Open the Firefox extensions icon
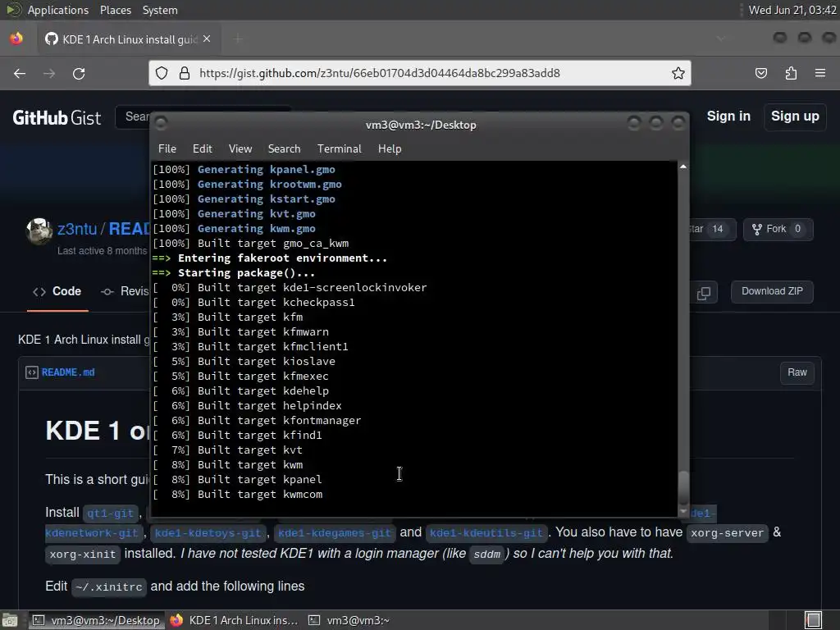840x630 pixels. (791, 73)
